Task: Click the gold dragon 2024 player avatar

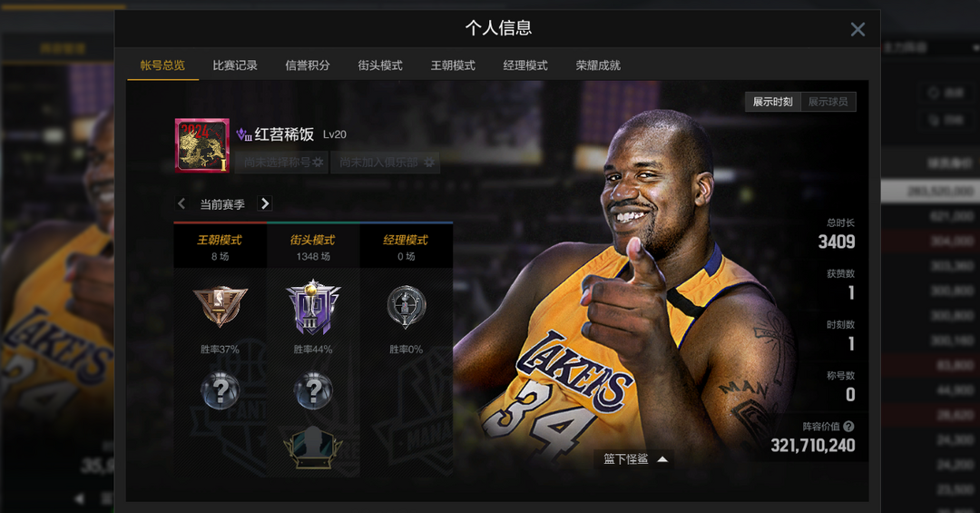Action: [x=202, y=145]
